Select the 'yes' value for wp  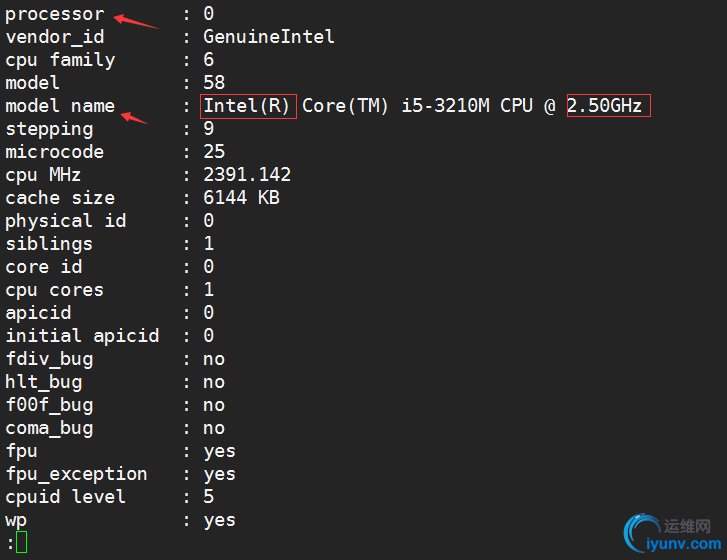[220, 521]
